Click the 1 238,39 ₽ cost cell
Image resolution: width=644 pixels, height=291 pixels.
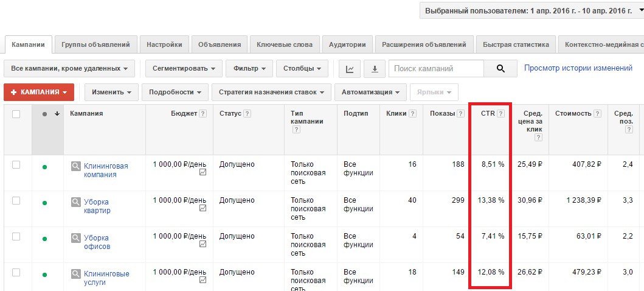[x=583, y=200]
